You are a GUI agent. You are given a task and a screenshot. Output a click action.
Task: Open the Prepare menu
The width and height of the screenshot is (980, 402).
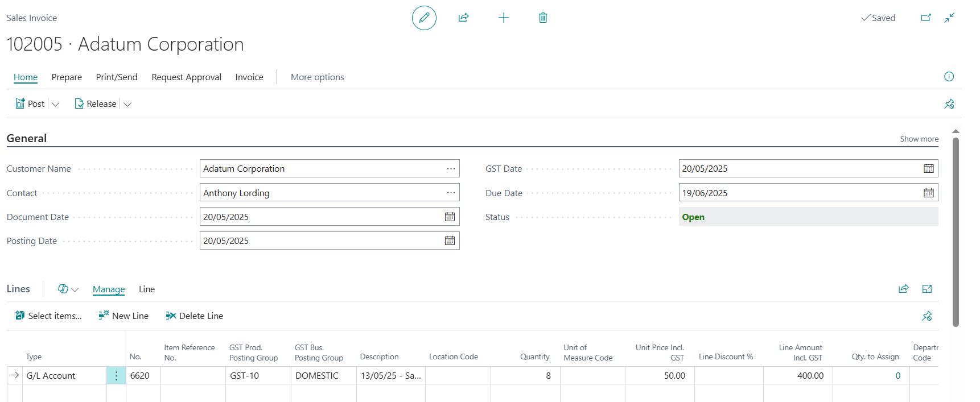[x=67, y=77]
